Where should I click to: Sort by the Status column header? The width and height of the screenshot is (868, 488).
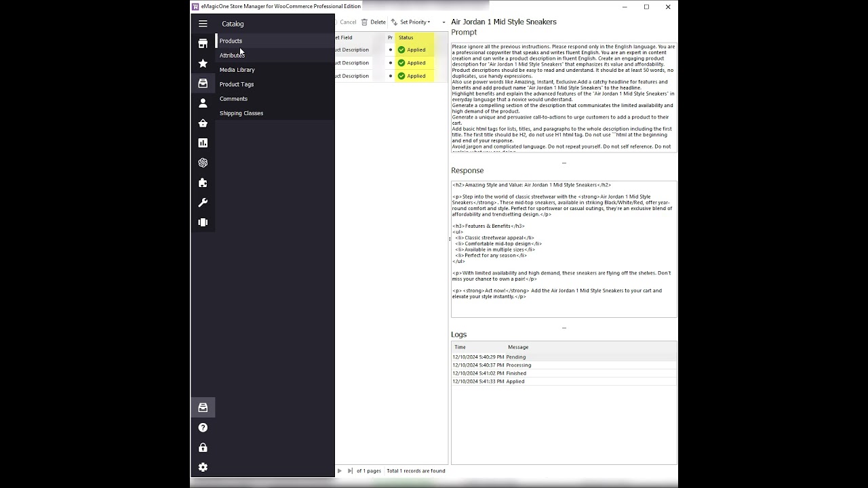pyautogui.click(x=414, y=37)
